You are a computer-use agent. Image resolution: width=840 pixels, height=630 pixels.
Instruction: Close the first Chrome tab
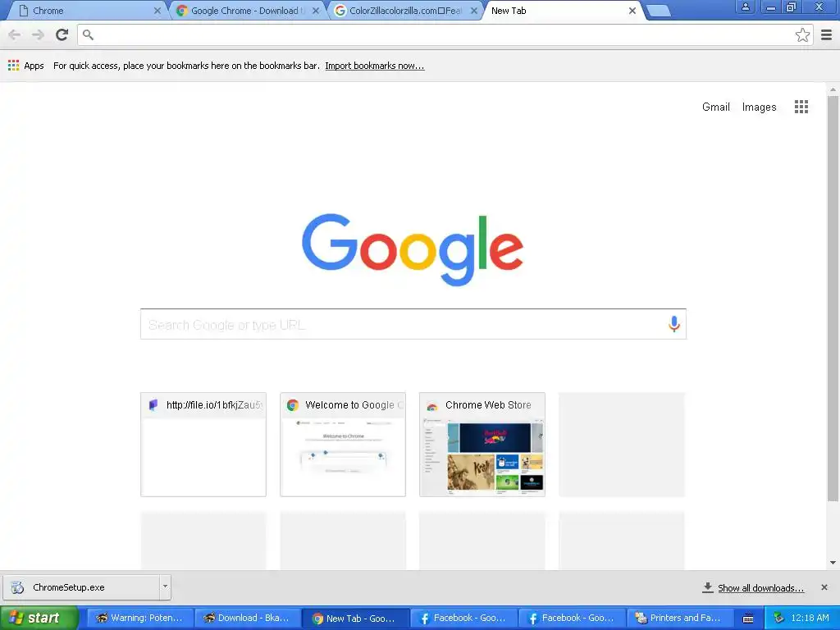pyautogui.click(x=157, y=11)
